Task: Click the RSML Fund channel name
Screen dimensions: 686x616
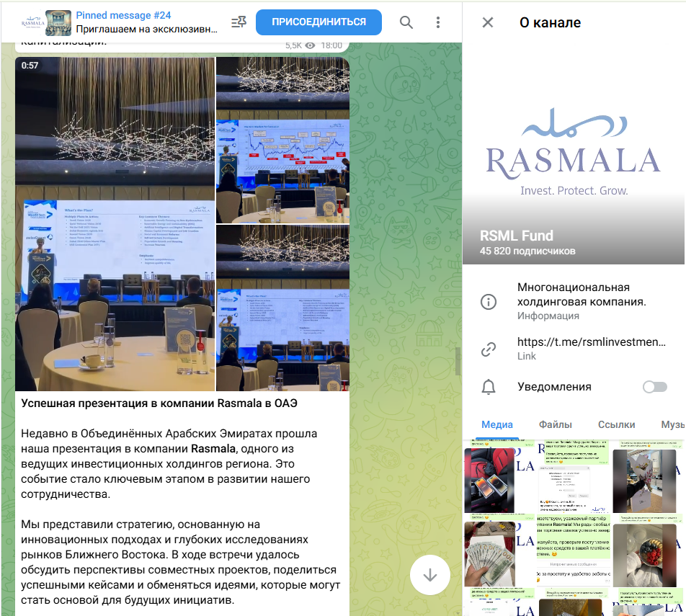Action: click(516, 236)
